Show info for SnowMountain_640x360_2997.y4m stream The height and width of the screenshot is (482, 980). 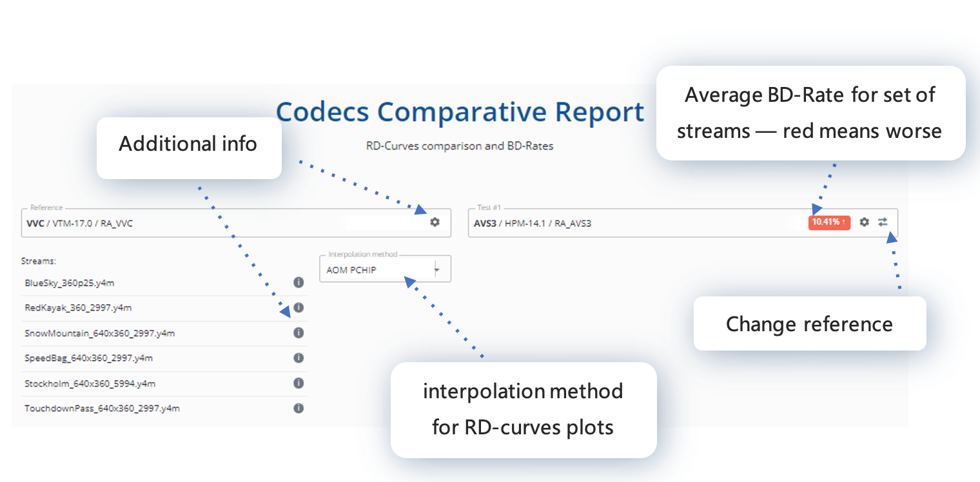click(299, 333)
